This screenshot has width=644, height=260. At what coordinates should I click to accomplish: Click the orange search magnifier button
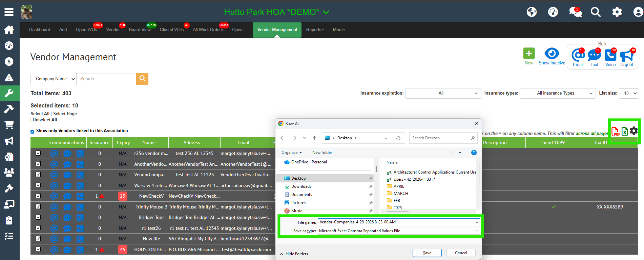point(142,79)
